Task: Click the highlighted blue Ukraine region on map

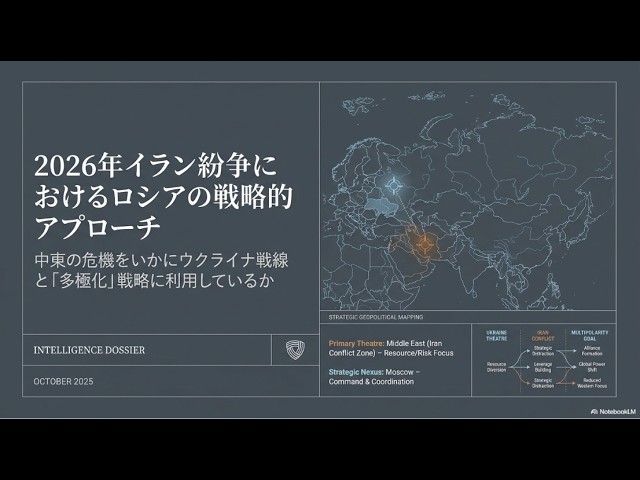Action: [x=382, y=206]
